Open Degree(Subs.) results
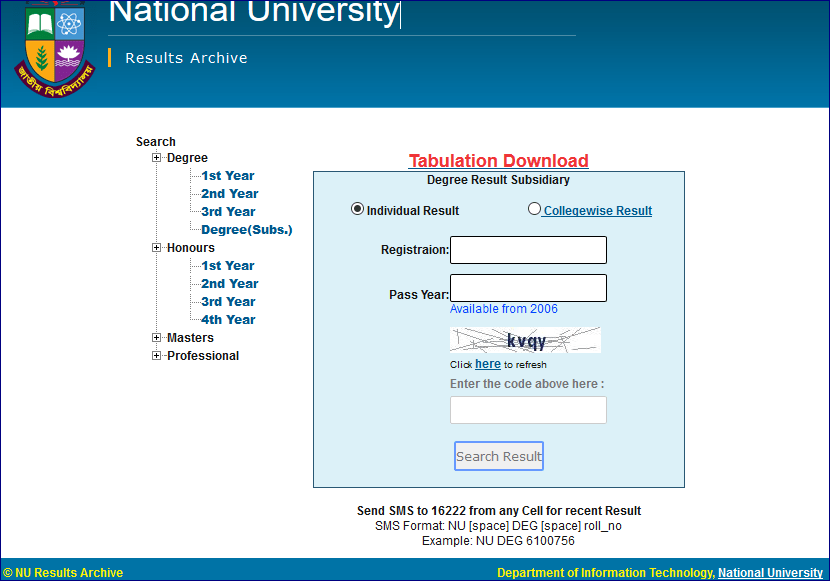The image size is (830, 581). (247, 230)
